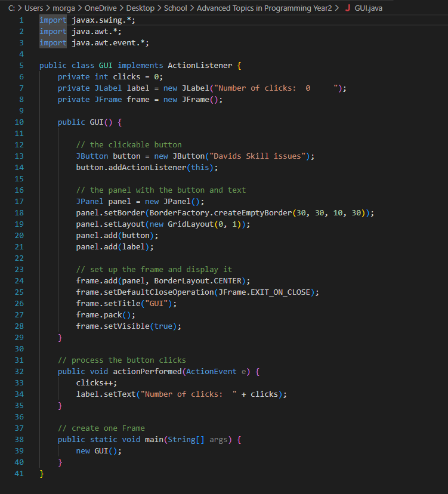Click comment '// create one Frame'
448x494 pixels.
pos(101,428)
